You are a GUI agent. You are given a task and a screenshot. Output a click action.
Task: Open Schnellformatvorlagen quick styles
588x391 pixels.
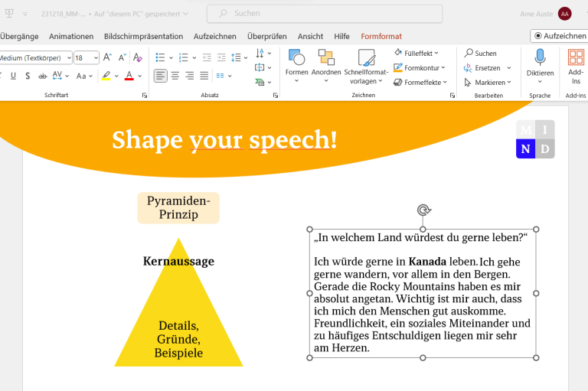coord(366,67)
